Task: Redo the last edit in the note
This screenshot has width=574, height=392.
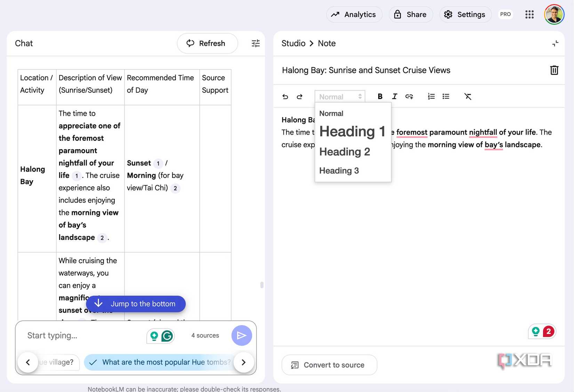Action: [x=300, y=96]
